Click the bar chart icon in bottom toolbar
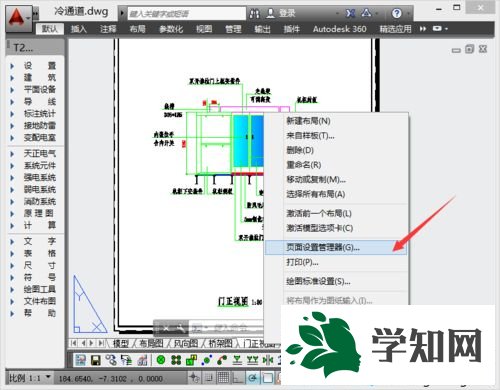The width and height of the screenshot is (500, 390). [x=142, y=360]
